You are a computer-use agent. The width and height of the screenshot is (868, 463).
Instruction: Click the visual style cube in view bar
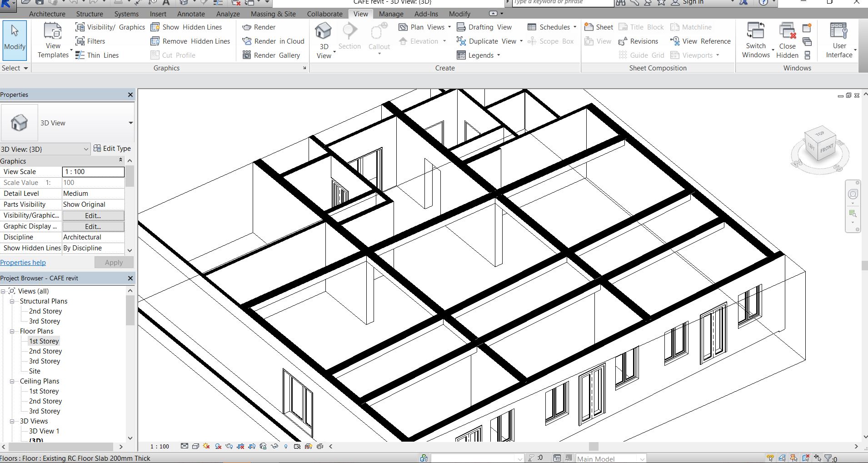click(195, 446)
